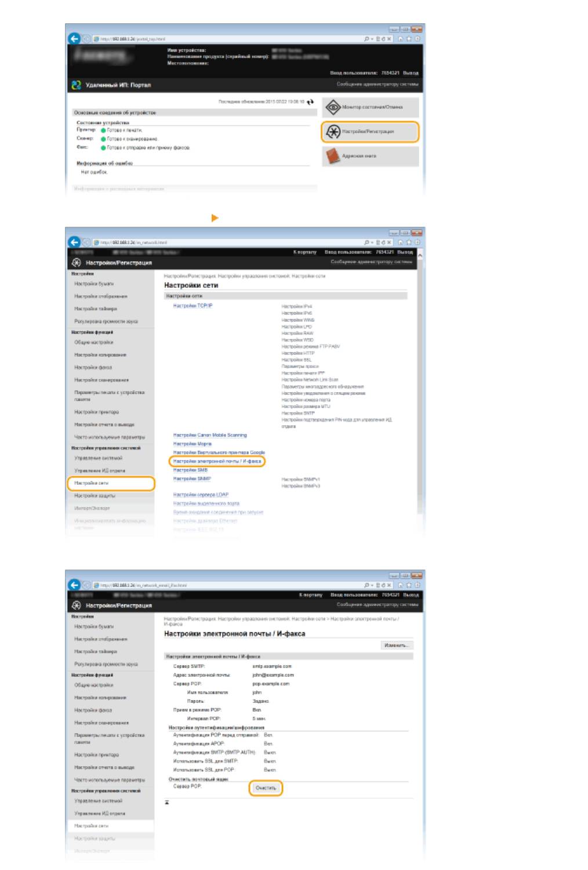Click the refresh arrows beside the last update time
The height and width of the screenshot is (870, 588).
pyautogui.click(x=310, y=101)
